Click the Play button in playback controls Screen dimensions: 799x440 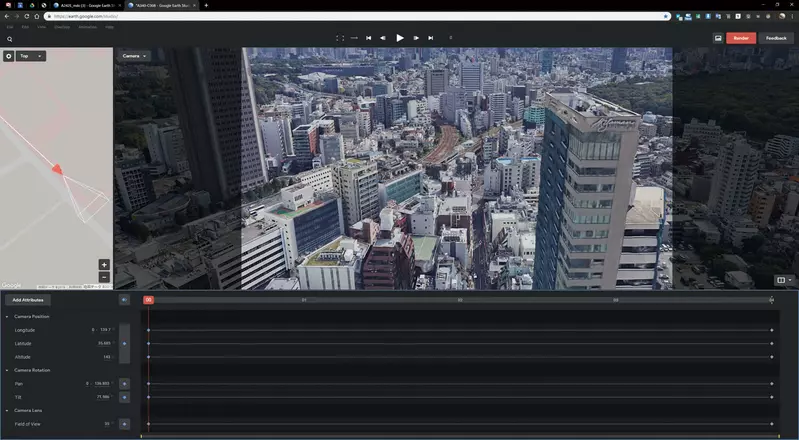pyautogui.click(x=400, y=38)
